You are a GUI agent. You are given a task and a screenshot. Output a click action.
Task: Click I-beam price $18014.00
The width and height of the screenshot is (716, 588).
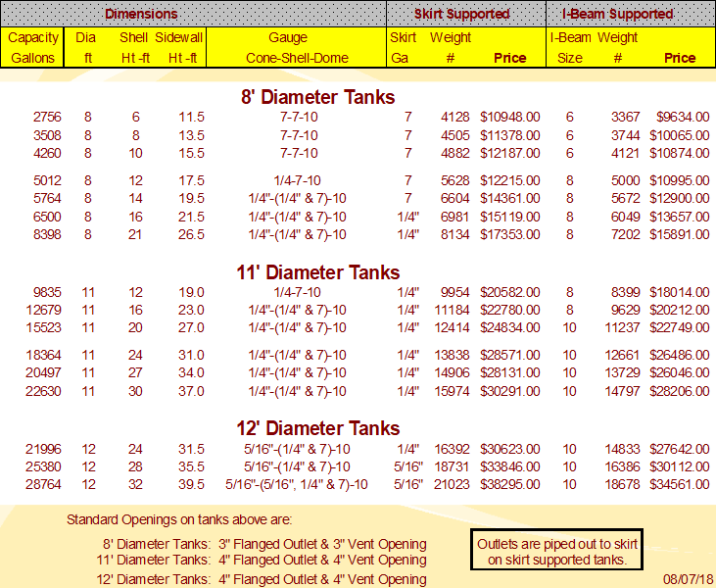pos(680,292)
